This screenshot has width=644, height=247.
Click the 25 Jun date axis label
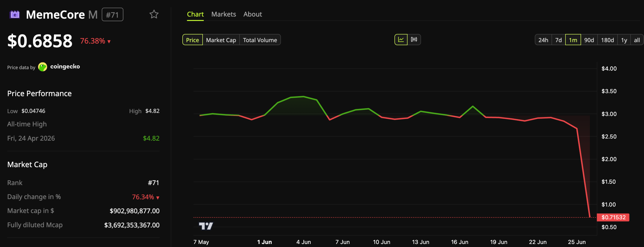(577, 242)
